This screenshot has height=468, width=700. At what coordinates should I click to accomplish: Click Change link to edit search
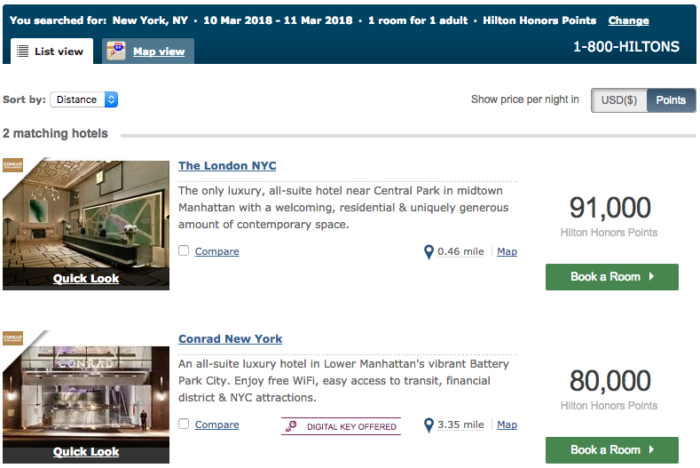pos(628,21)
